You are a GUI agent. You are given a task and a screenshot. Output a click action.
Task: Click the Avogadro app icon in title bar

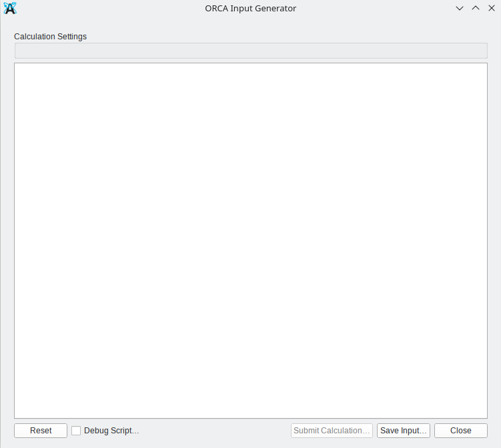10,9
